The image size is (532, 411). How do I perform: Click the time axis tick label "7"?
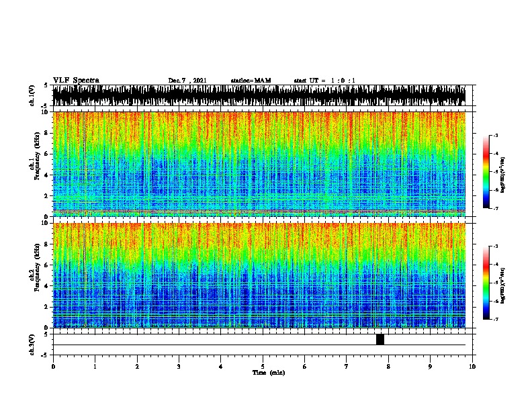347,367
